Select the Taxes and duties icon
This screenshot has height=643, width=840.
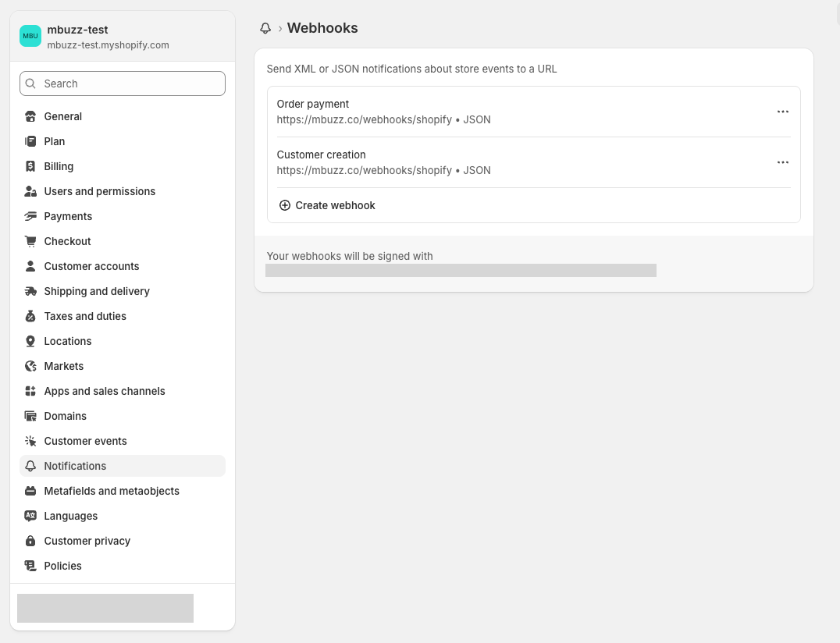[30, 316]
